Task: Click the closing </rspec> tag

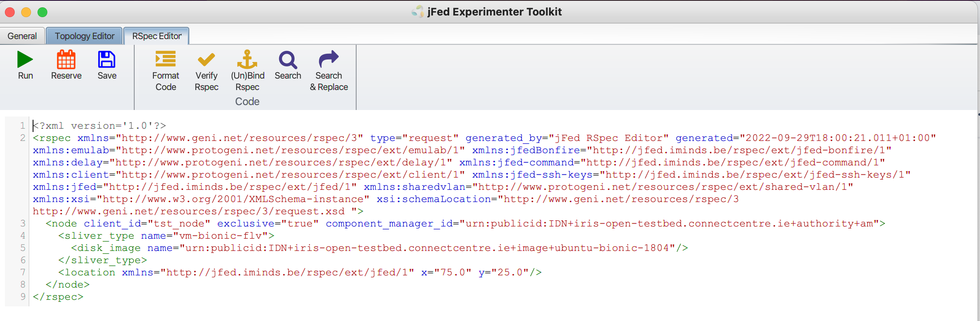Action: click(58, 297)
